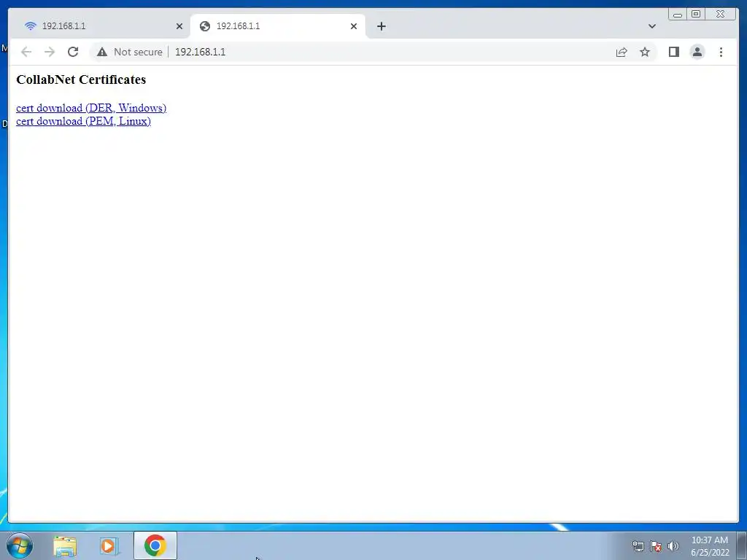
Task: Open the network tray icon
Action: [x=638, y=546]
